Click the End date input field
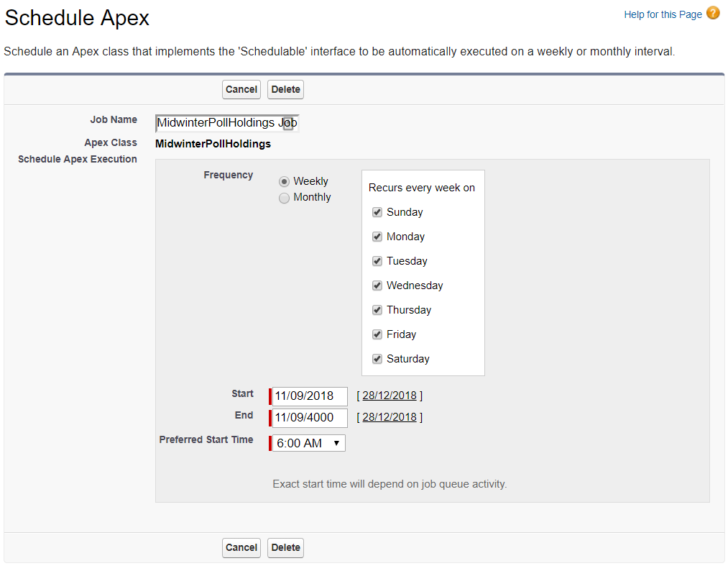Viewport: 728px width, 566px height. [310, 418]
